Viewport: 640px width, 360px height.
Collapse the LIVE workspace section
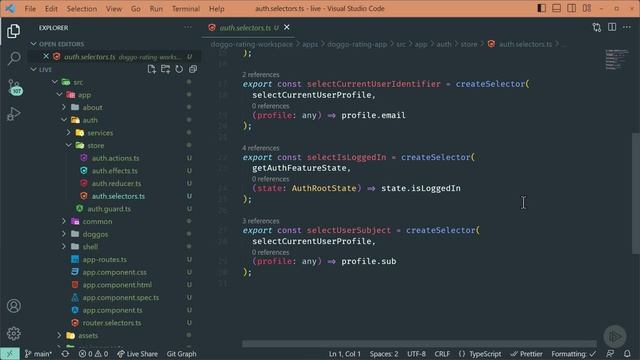[x=33, y=70]
